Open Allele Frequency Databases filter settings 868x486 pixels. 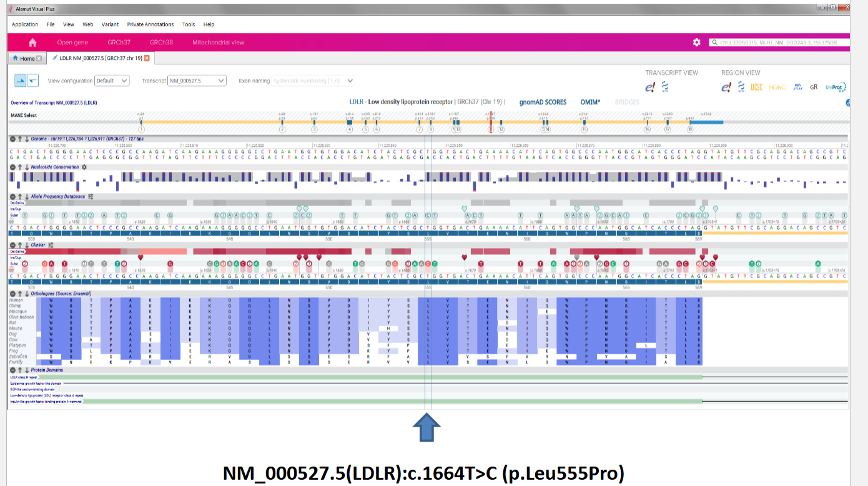pos(91,196)
